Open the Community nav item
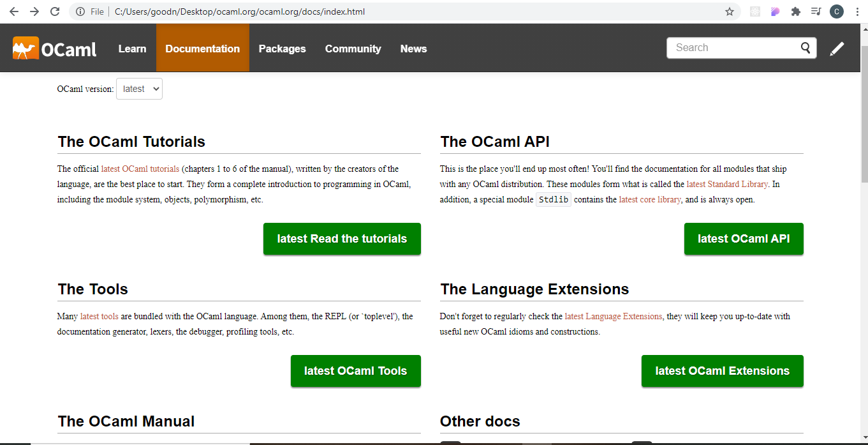 [x=353, y=49]
